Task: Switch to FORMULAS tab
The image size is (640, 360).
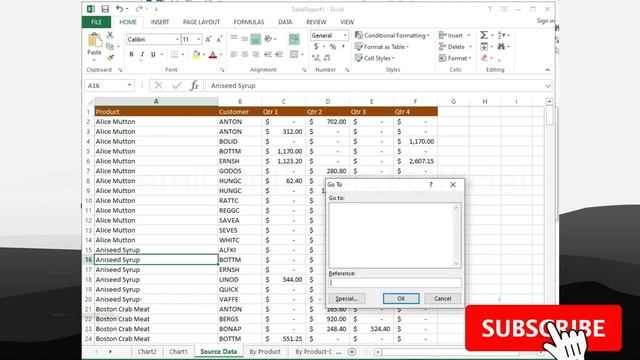Action: pyautogui.click(x=249, y=22)
